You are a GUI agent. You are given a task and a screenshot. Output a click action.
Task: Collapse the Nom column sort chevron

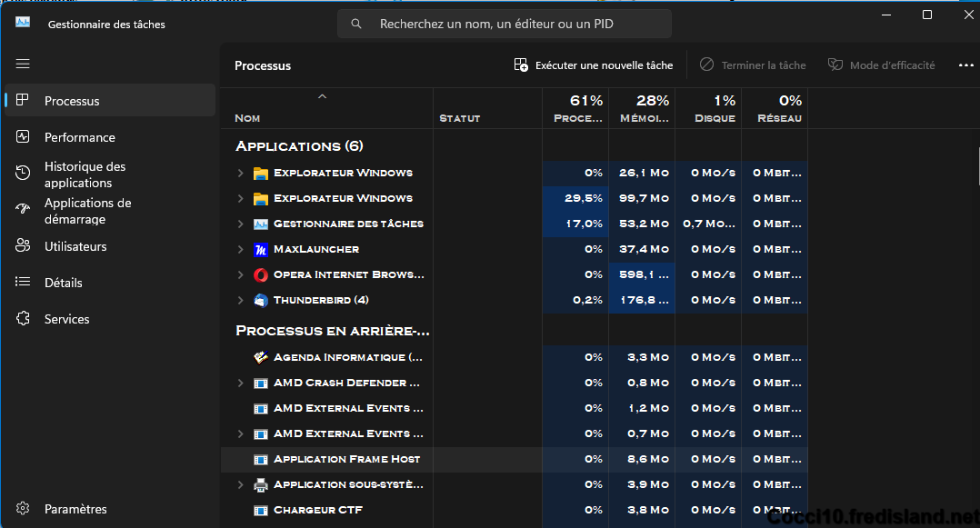tap(322, 96)
